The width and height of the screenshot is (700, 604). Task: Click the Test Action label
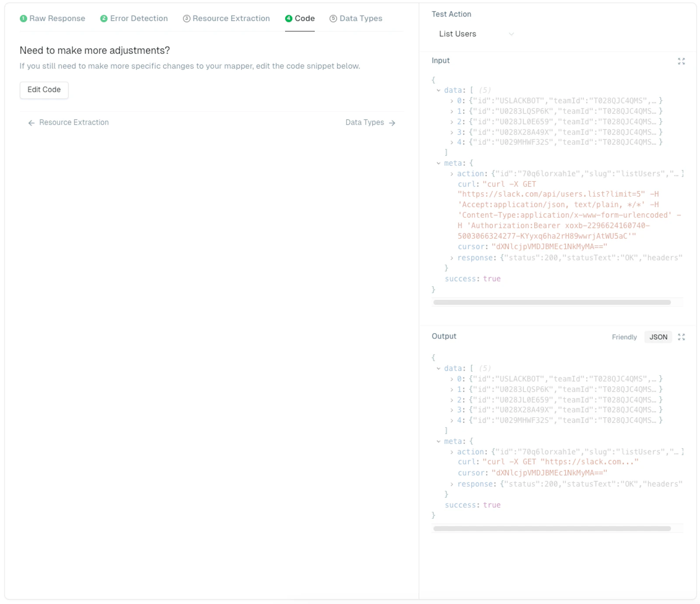[451, 14]
